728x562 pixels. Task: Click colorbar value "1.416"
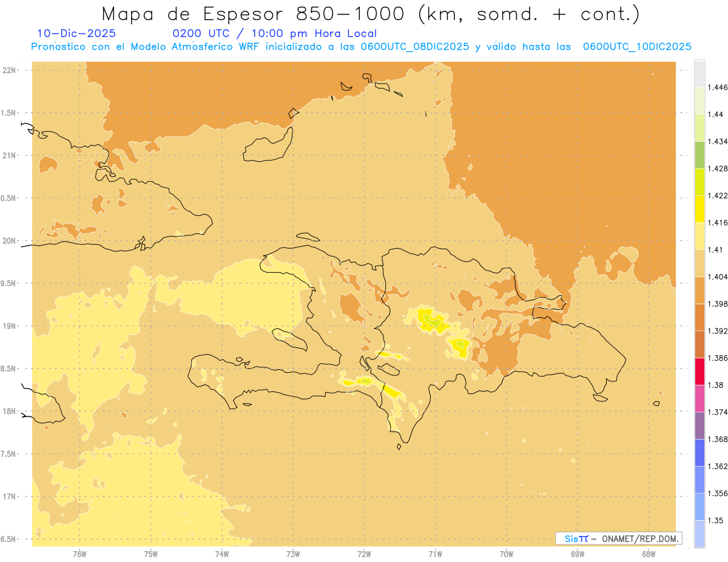[x=718, y=222]
